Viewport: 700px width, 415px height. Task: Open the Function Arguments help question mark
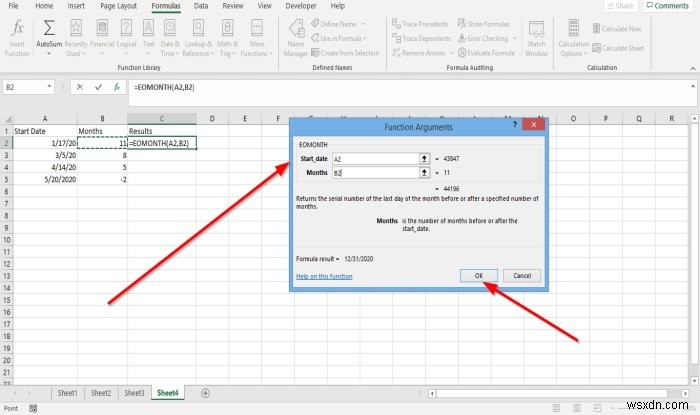pos(515,124)
